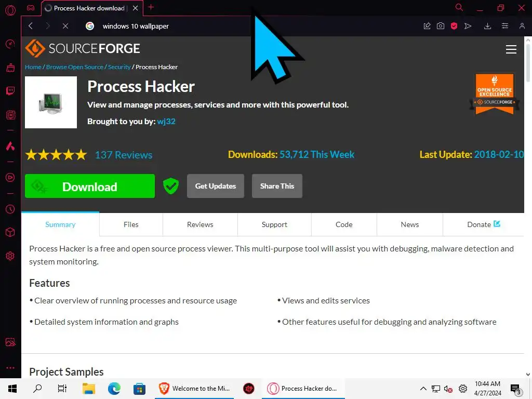The width and height of the screenshot is (532, 399).
Task: Click the 137 Reviews link
Action: [124, 155]
